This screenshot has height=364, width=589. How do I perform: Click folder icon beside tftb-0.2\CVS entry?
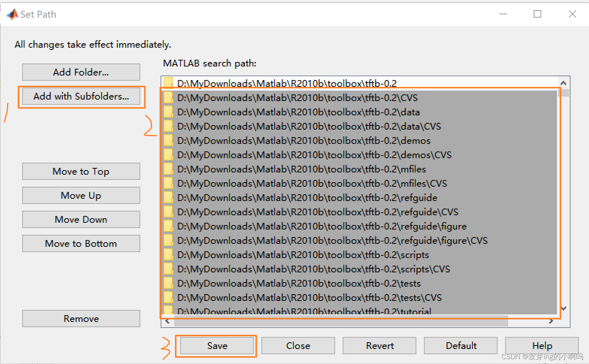pyautogui.click(x=168, y=98)
